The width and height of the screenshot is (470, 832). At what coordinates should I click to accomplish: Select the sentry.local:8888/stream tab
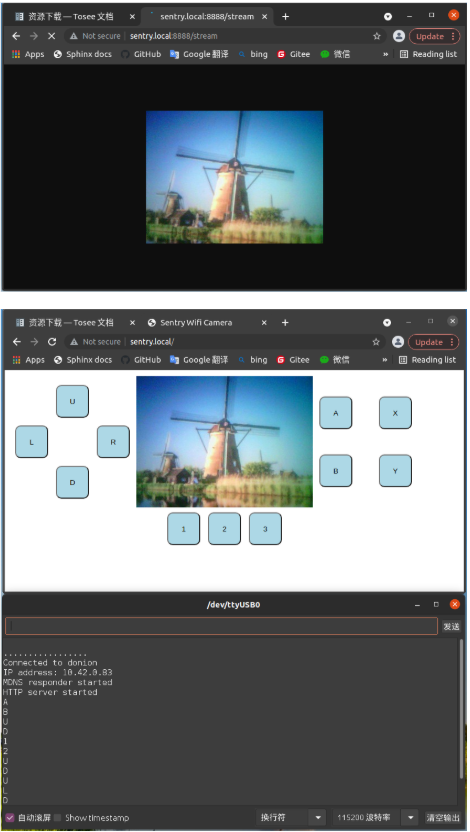207,16
